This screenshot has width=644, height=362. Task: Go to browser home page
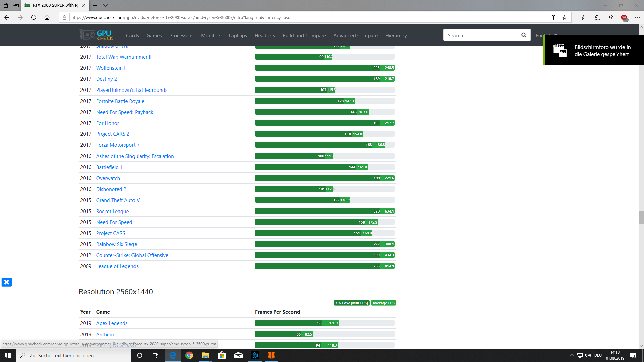[x=47, y=18]
